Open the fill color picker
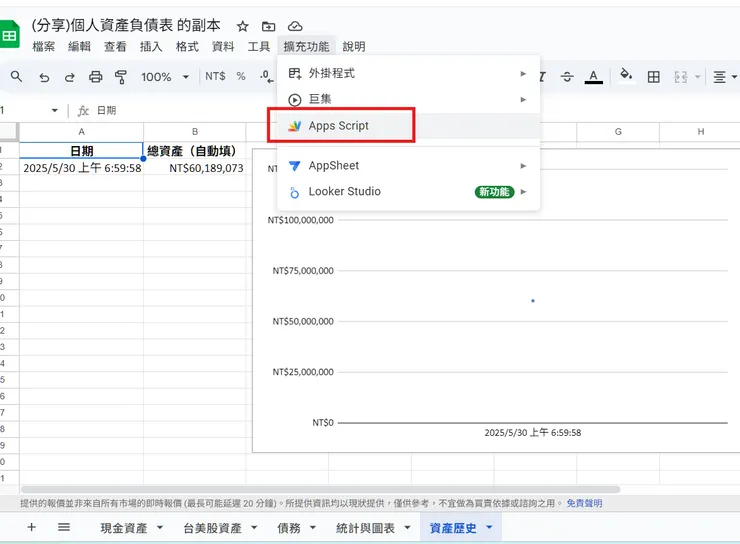 tap(626, 75)
